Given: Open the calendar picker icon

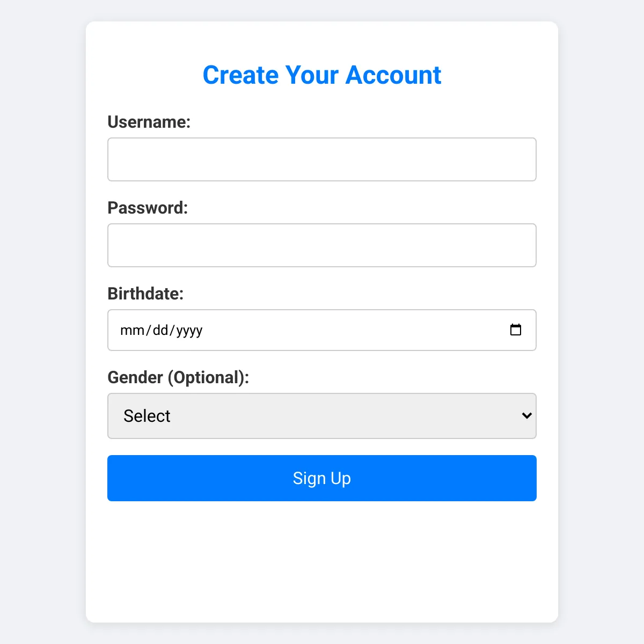Looking at the screenshot, I should coord(515,330).
